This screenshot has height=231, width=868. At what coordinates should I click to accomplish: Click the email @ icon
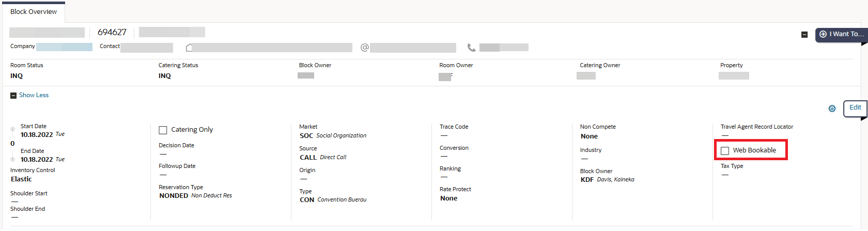click(x=365, y=48)
